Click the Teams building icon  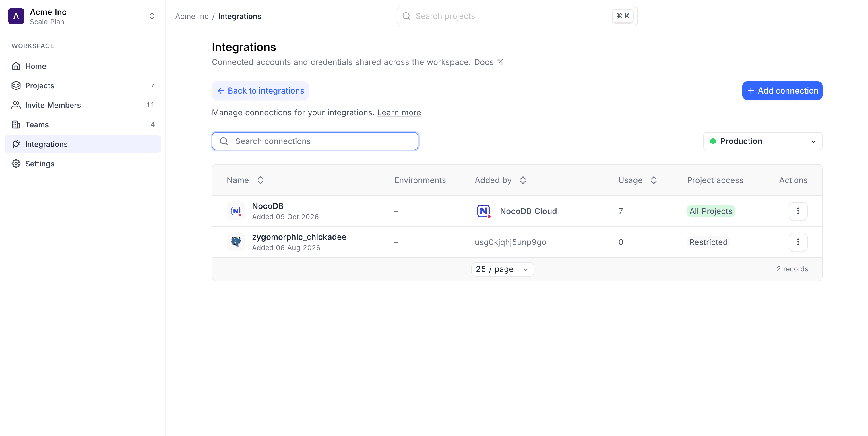click(16, 124)
